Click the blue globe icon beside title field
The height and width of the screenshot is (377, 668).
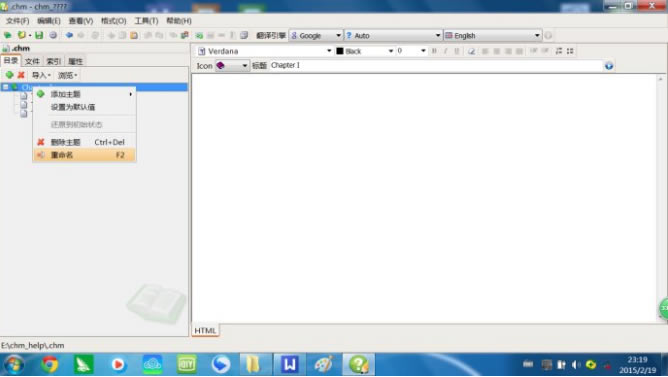[x=609, y=66]
